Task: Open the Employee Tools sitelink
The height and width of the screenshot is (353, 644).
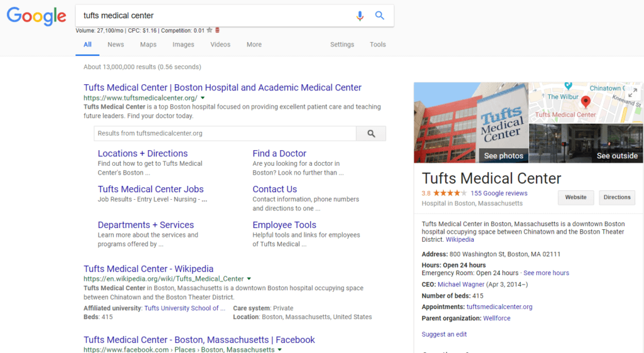Action: pyautogui.click(x=284, y=225)
